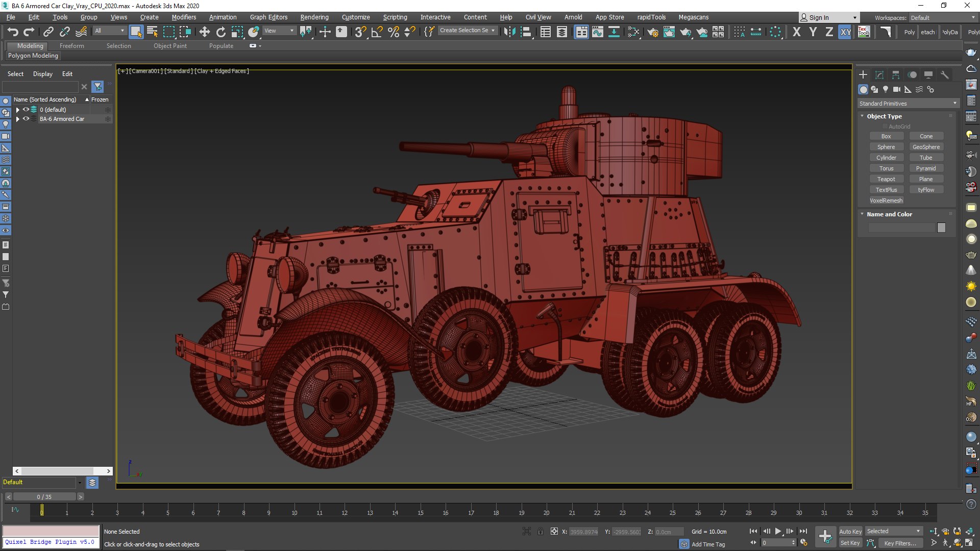Play the animation
The image size is (980, 551).
(x=778, y=531)
